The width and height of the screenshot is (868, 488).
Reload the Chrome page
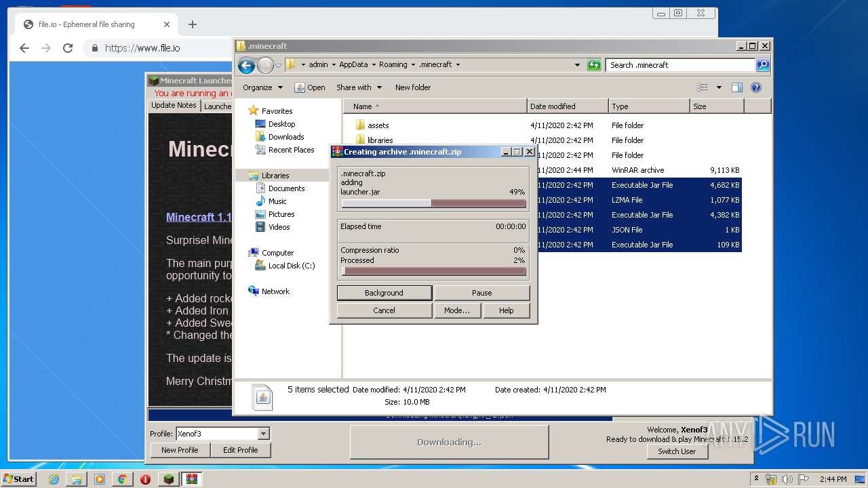[x=68, y=48]
